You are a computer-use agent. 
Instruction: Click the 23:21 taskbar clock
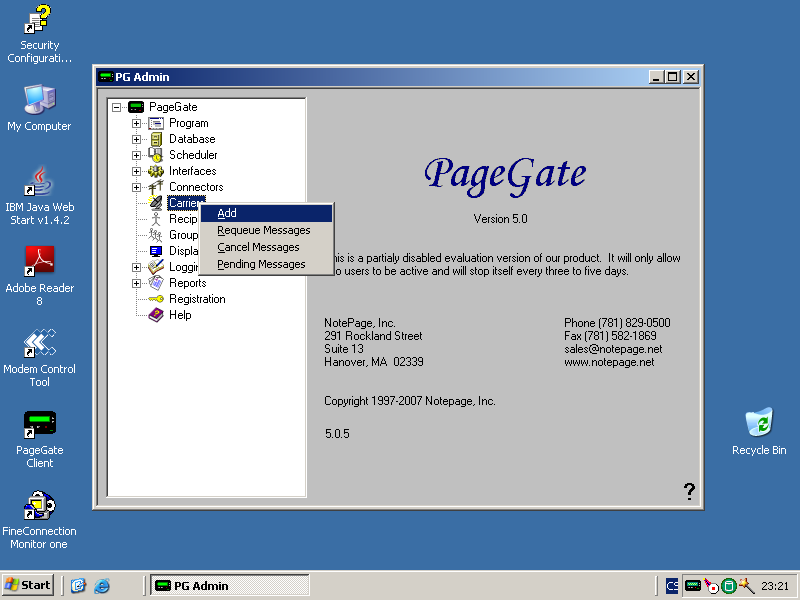click(775, 586)
